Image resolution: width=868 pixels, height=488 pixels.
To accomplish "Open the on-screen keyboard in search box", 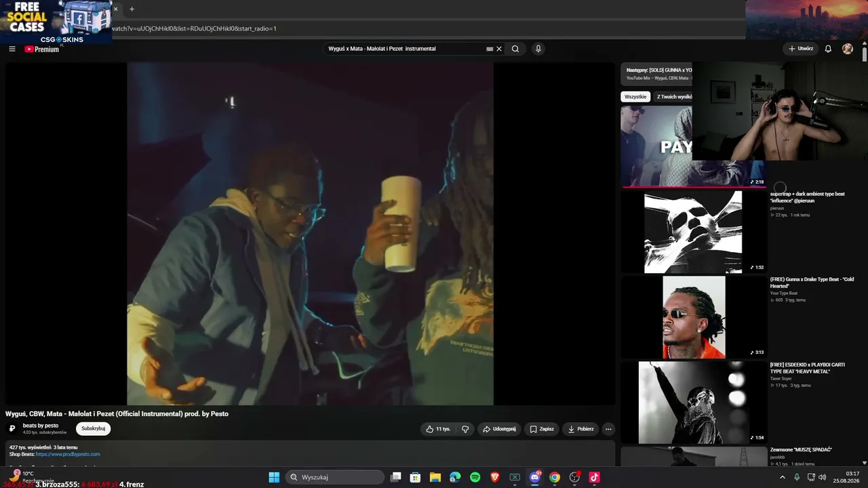I will click(490, 49).
